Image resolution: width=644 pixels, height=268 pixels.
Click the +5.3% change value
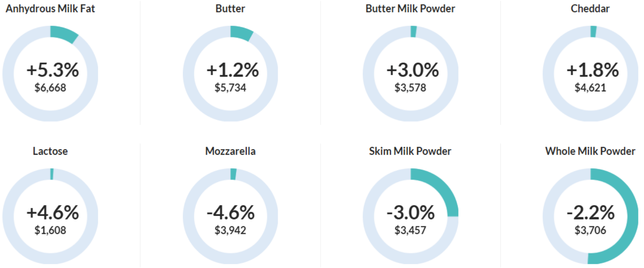(53, 70)
